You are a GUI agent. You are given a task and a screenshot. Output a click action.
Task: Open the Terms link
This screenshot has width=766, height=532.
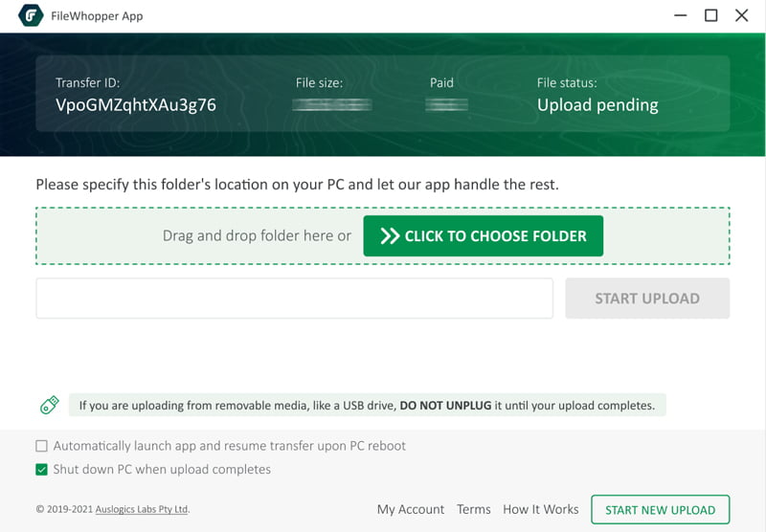coord(473,510)
